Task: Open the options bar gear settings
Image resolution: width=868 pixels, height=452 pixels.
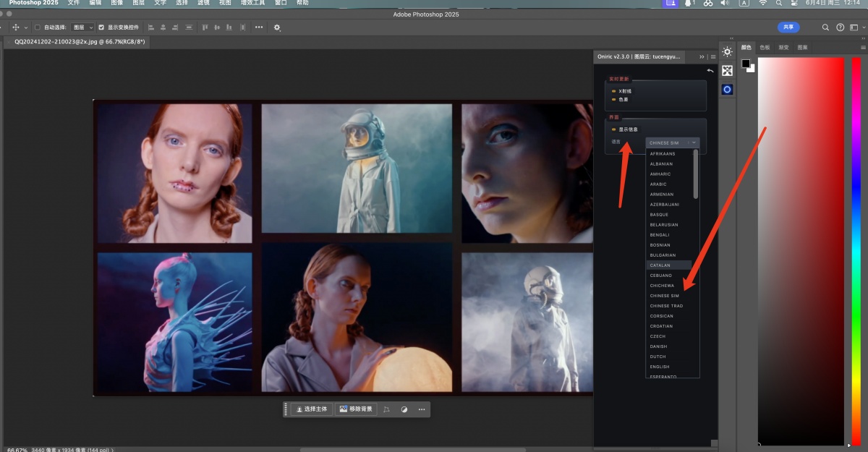Action: [277, 27]
